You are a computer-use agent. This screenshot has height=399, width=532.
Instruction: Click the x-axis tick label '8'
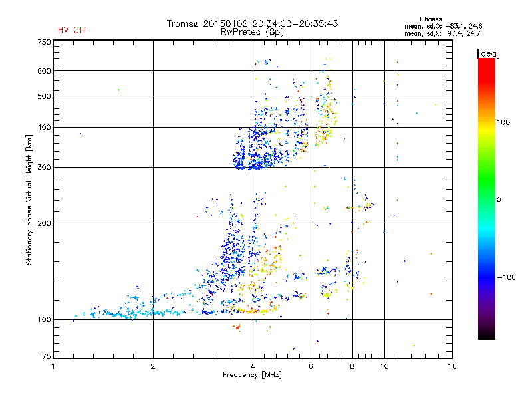point(352,366)
